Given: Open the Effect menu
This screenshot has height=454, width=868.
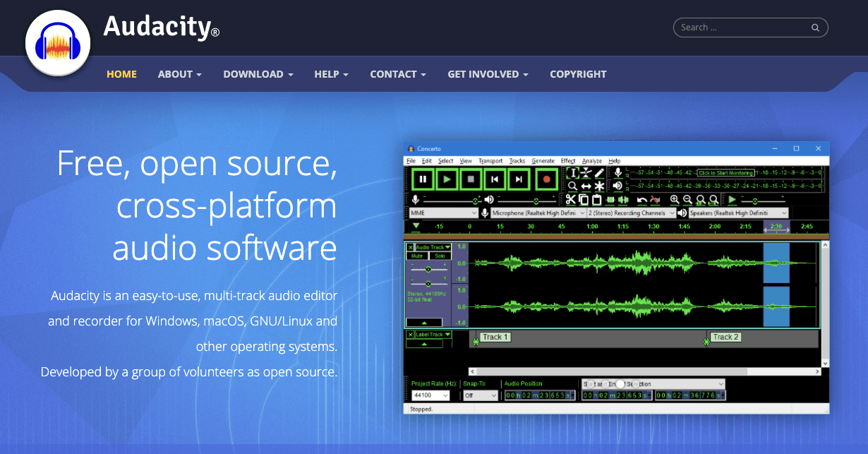Looking at the screenshot, I should [567, 160].
